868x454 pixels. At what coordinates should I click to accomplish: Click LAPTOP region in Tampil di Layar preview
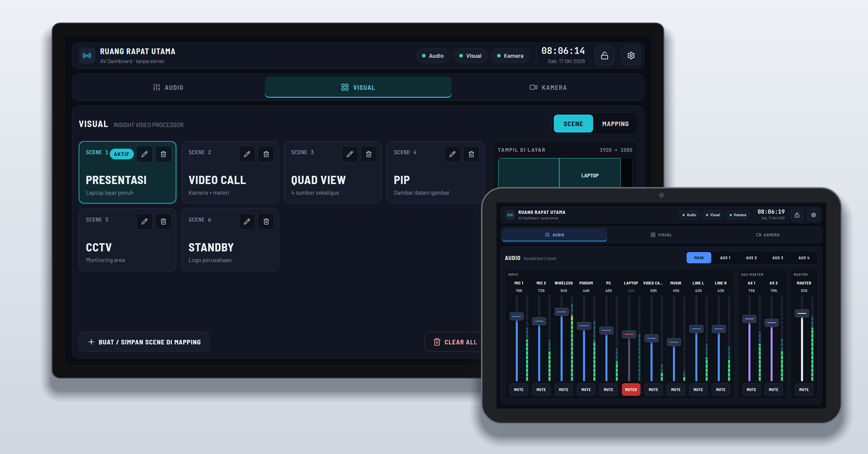tap(590, 173)
